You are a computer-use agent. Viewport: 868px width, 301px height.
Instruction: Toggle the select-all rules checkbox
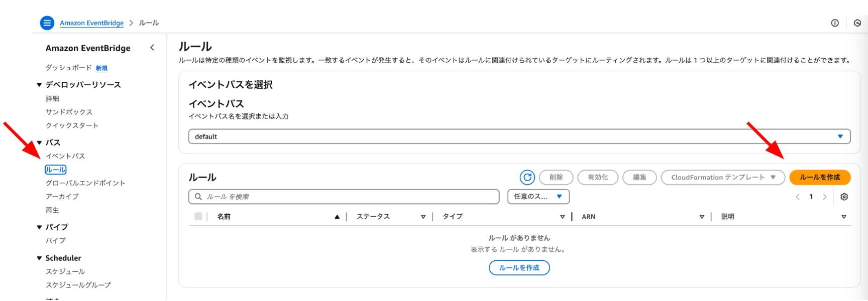coord(198,216)
